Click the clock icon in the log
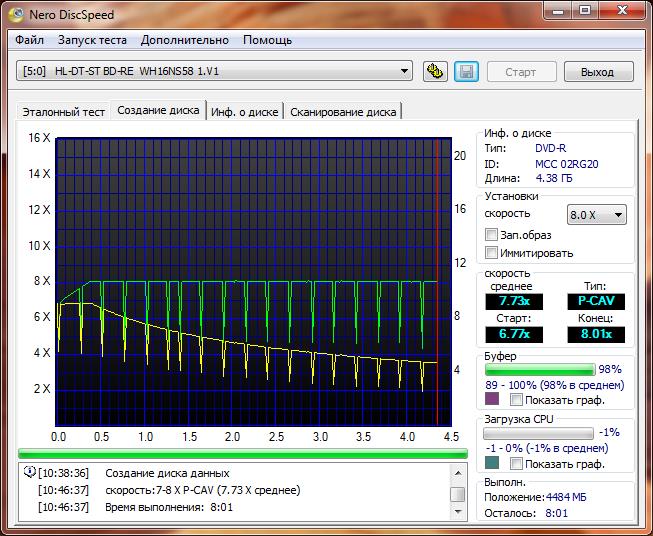Image resolution: width=653 pixels, height=536 pixels. pyautogui.click(x=28, y=473)
